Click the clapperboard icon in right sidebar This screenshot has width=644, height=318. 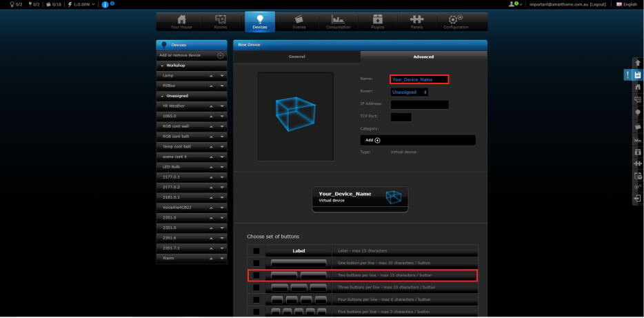point(637,126)
